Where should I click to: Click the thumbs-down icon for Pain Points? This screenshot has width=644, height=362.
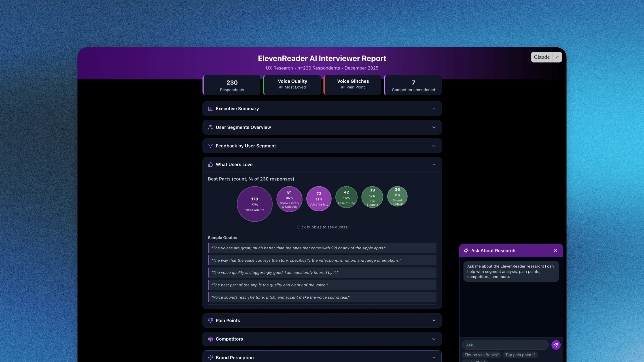(210, 320)
